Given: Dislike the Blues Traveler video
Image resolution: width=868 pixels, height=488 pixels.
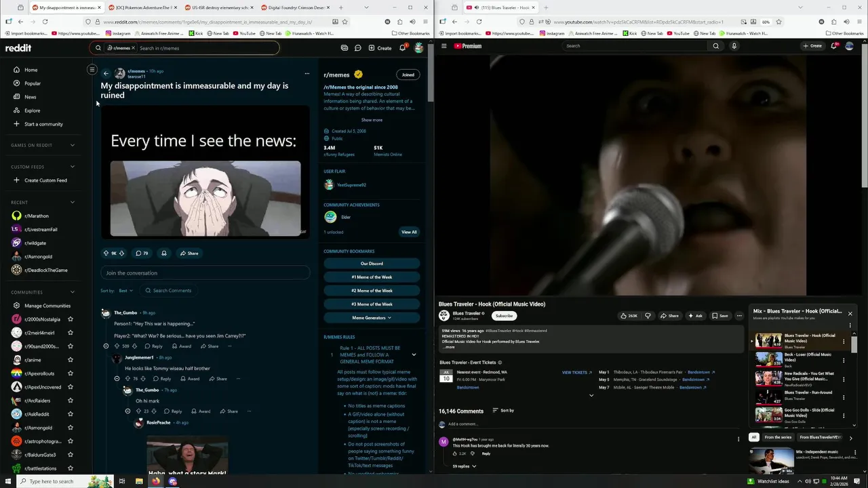Looking at the screenshot, I should (x=648, y=316).
